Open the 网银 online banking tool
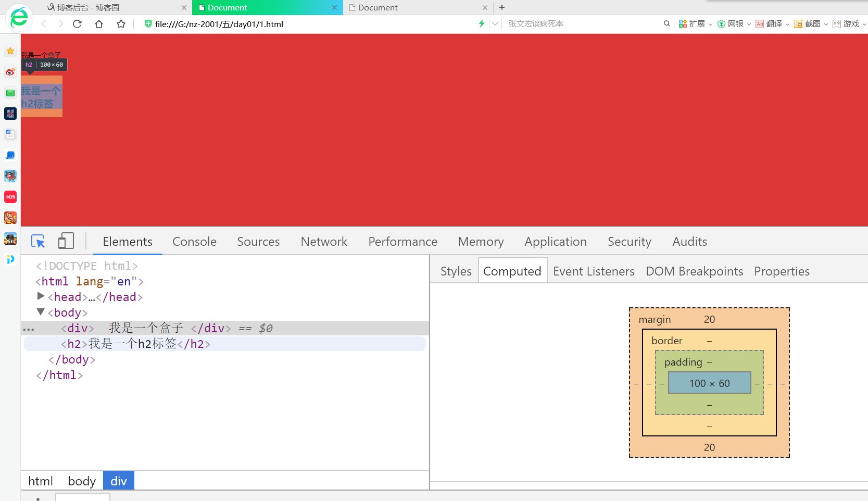868x501 pixels. point(731,24)
